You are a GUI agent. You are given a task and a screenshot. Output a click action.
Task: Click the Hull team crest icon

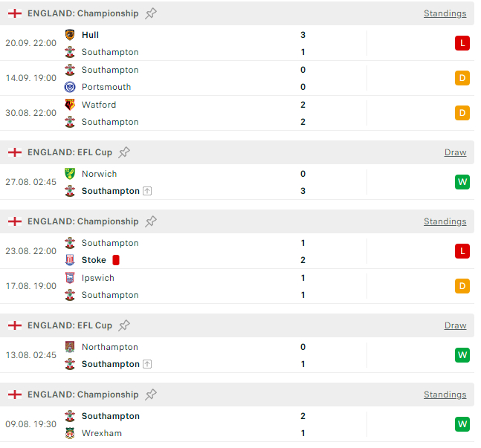coord(70,35)
